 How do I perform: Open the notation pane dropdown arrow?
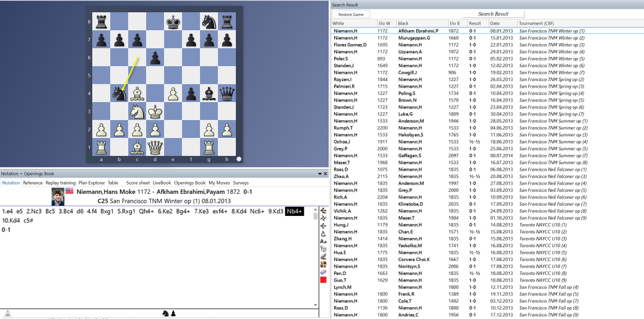pos(319,174)
